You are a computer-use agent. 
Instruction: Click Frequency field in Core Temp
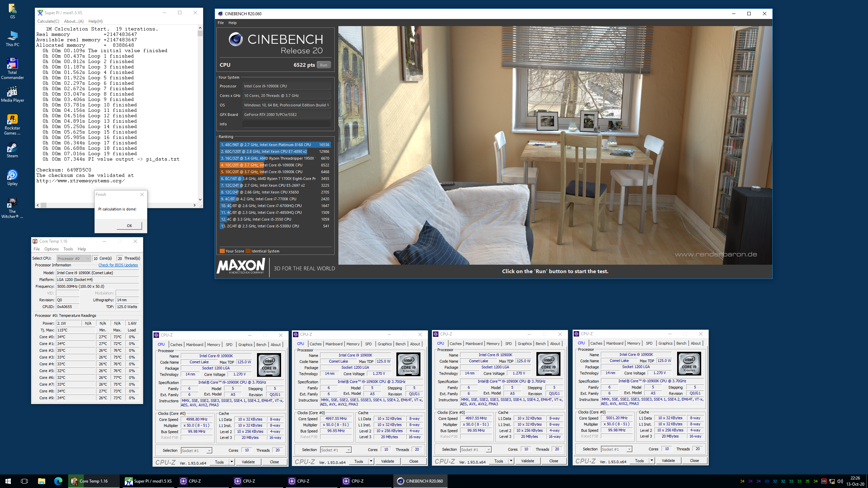[97, 286]
